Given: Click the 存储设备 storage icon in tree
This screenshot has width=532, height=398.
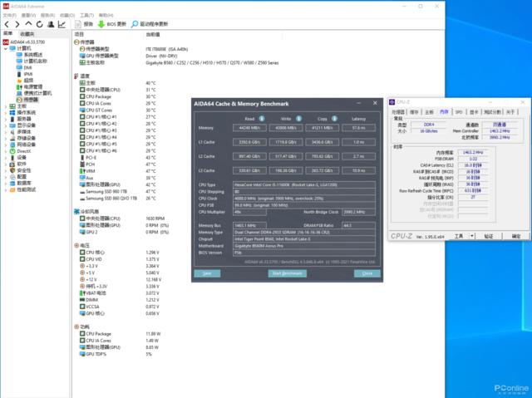Looking at the screenshot, I should [x=12, y=138].
